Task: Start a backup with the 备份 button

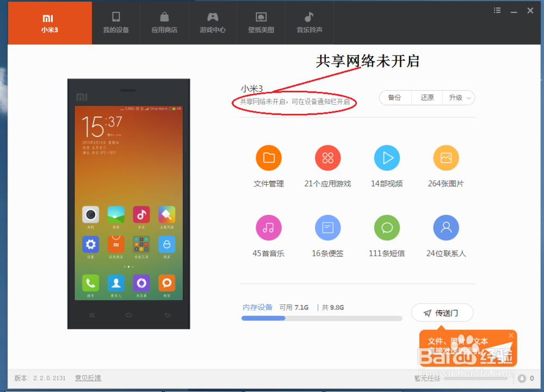Action: (x=394, y=98)
